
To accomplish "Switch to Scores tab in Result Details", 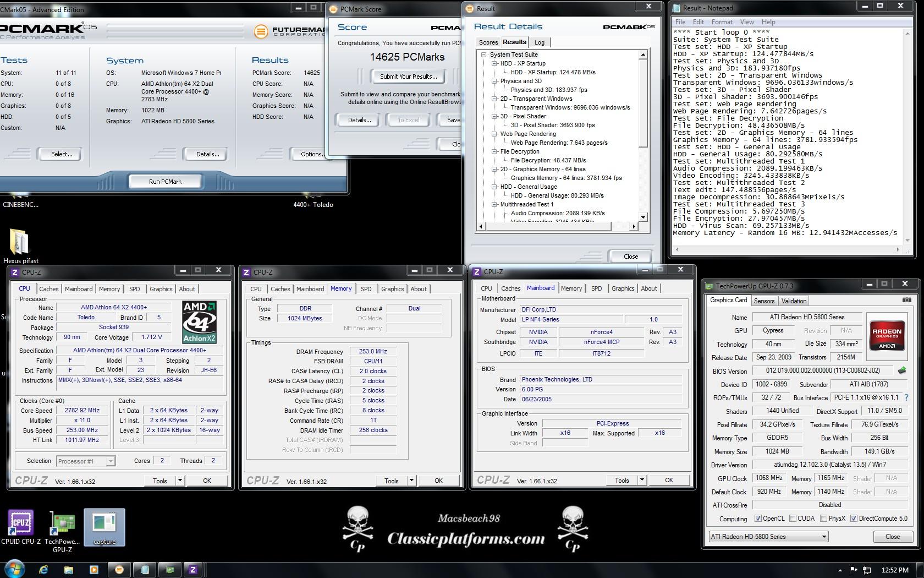I will tap(488, 42).
